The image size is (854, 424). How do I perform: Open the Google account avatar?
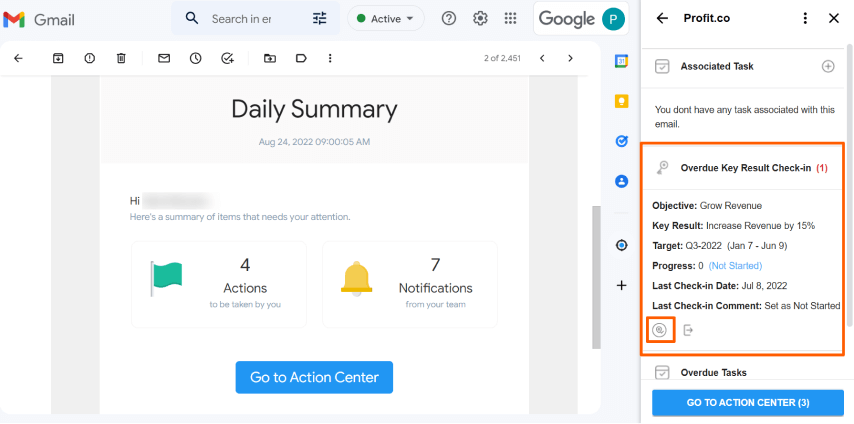pos(613,19)
